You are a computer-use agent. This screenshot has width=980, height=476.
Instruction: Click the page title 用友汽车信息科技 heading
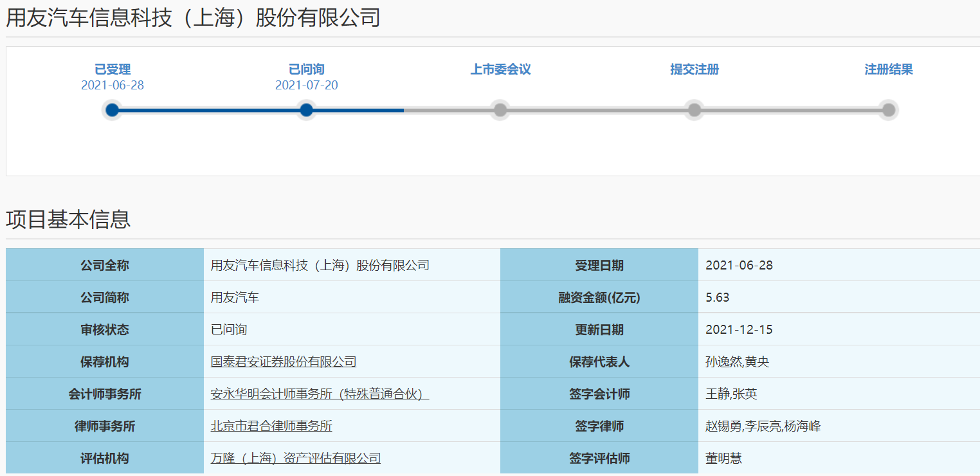pyautogui.click(x=193, y=17)
